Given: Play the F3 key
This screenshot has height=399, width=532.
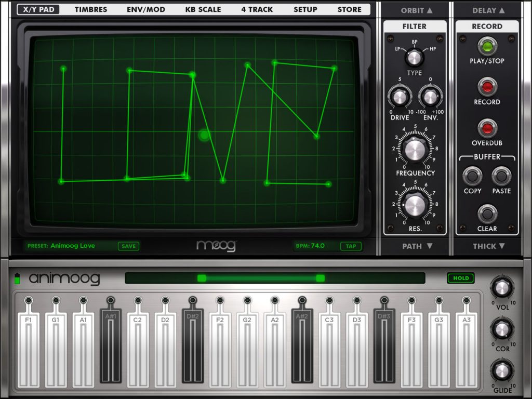Looking at the screenshot, I should (411, 350).
